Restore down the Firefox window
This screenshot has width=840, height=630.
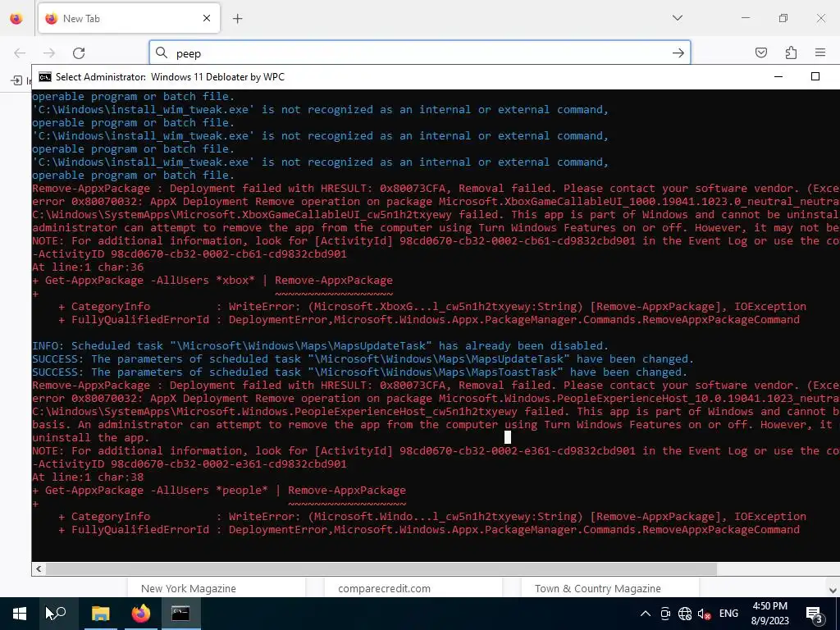(783, 18)
